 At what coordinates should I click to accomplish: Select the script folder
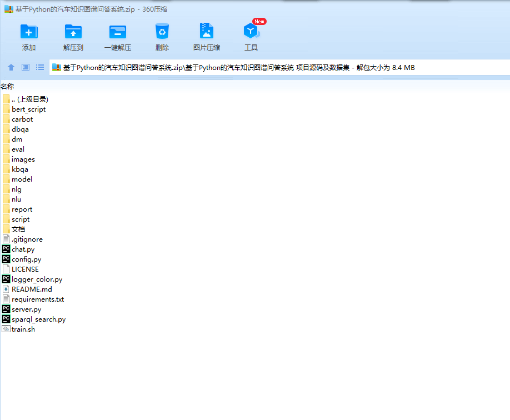point(16,219)
